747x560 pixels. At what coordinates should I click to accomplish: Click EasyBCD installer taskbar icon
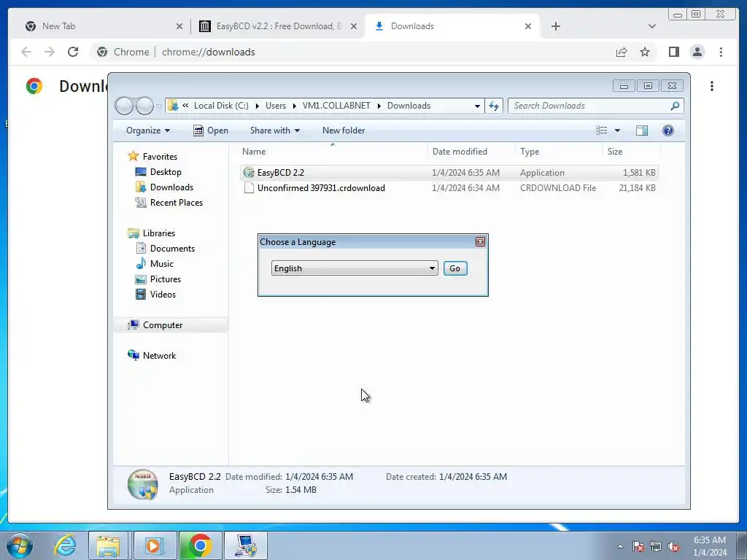click(x=245, y=545)
